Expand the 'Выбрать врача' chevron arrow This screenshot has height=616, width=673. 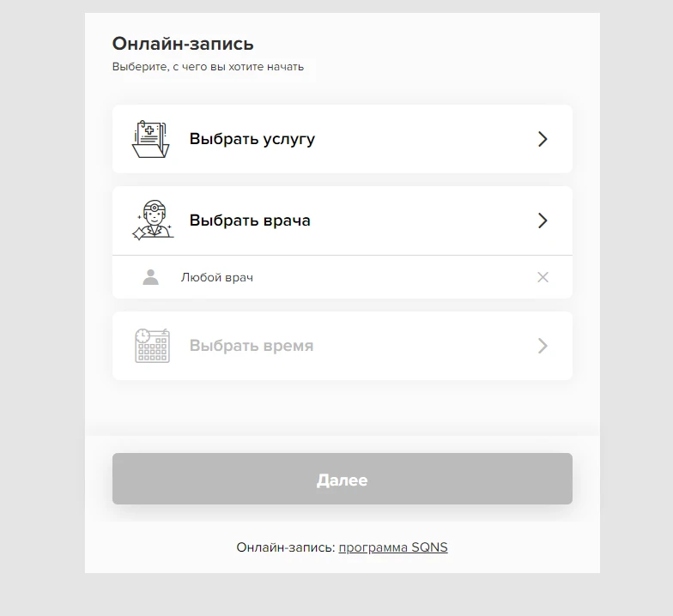(543, 220)
